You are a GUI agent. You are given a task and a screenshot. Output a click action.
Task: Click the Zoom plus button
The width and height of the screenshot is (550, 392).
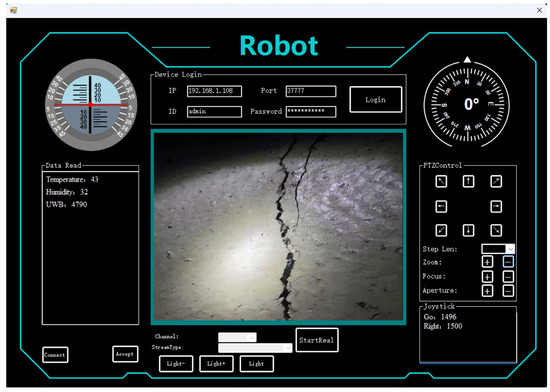coord(487,262)
